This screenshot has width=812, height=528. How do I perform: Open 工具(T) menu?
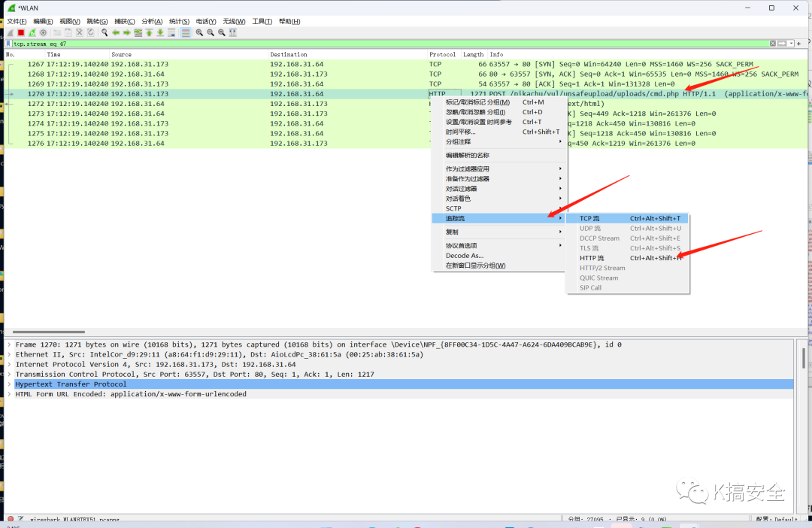click(262, 21)
